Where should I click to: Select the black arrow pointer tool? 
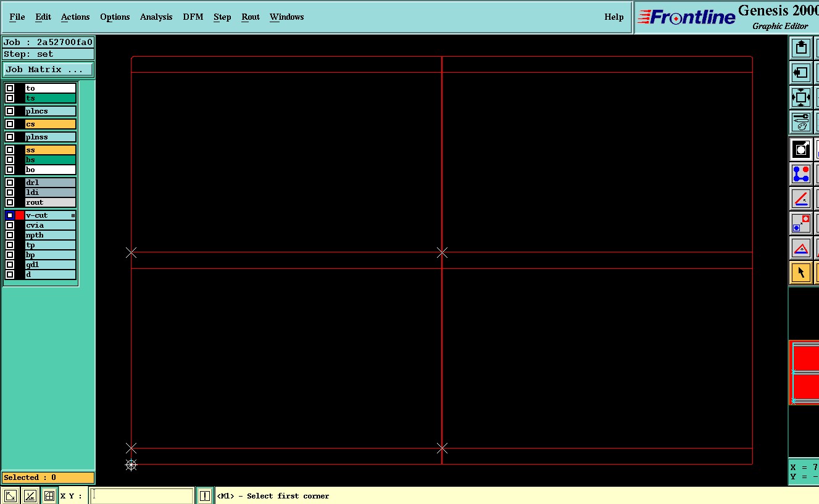click(x=801, y=273)
